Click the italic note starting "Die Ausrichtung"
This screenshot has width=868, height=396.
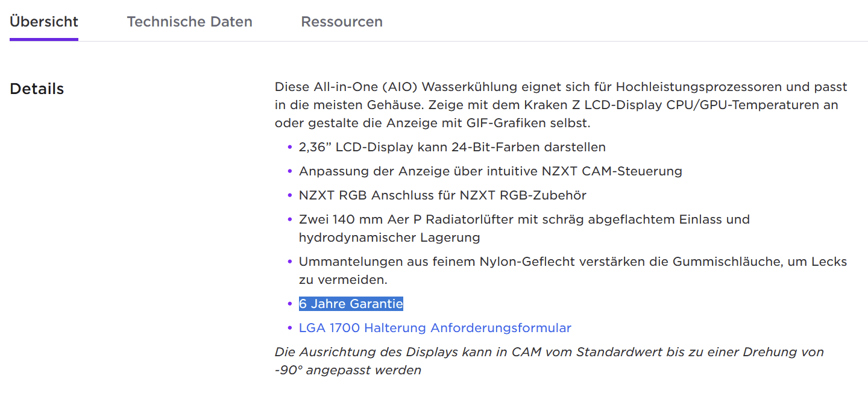tap(549, 352)
